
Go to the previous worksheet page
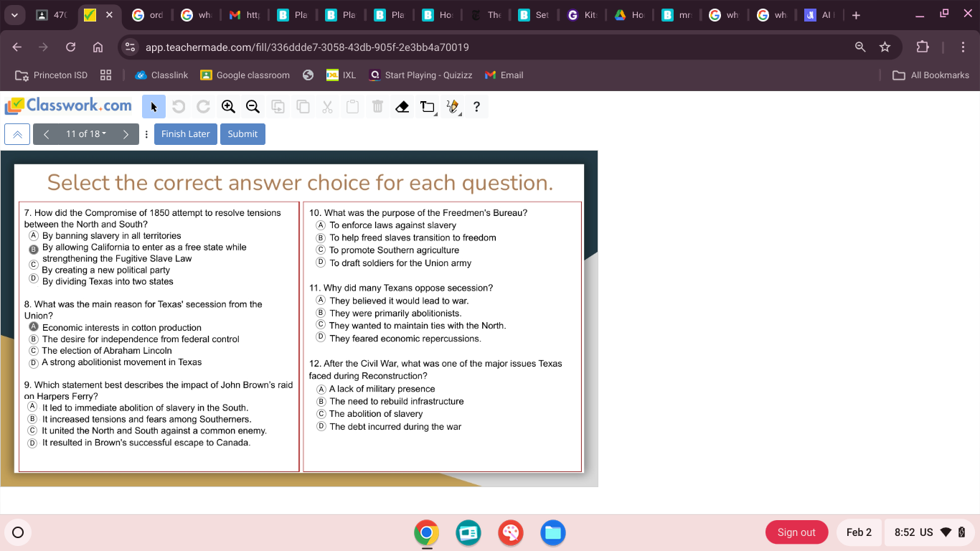point(46,134)
